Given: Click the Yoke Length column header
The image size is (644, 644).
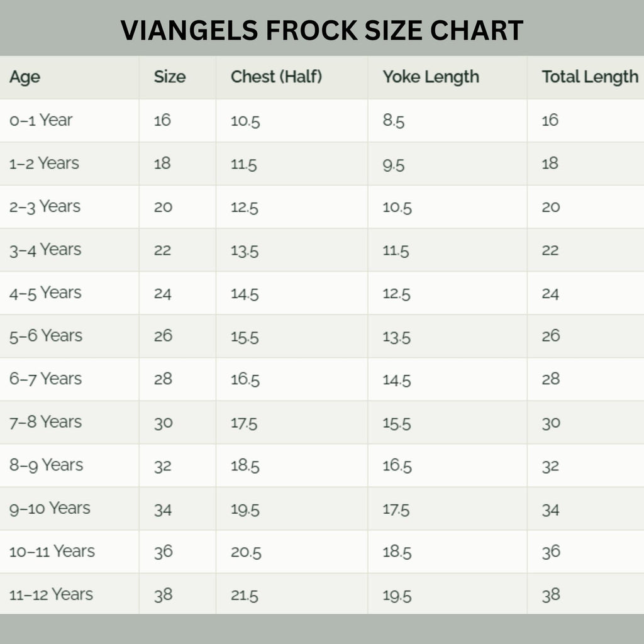Looking at the screenshot, I should (x=431, y=77).
